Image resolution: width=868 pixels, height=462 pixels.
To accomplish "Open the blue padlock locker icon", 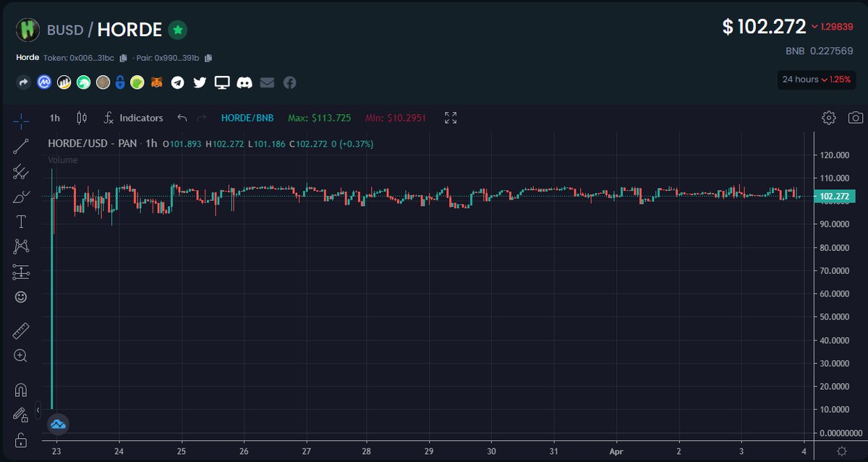I will pyautogui.click(x=122, y=83).
